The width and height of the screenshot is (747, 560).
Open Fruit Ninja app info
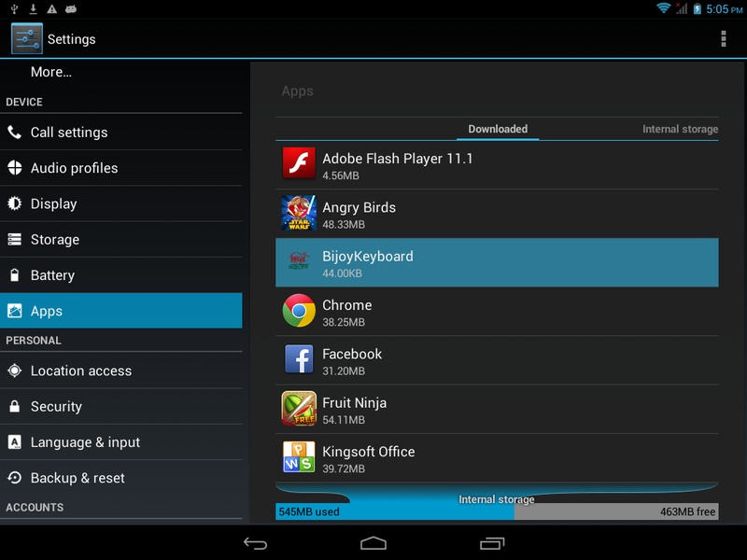497,409
